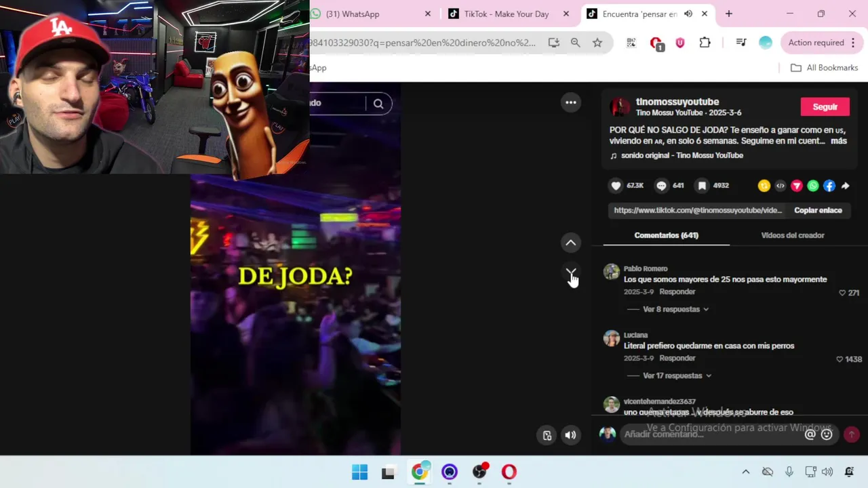Open the Chrome profile avatar
Viewport: 868px width, 488px height.
coord(766,43)
